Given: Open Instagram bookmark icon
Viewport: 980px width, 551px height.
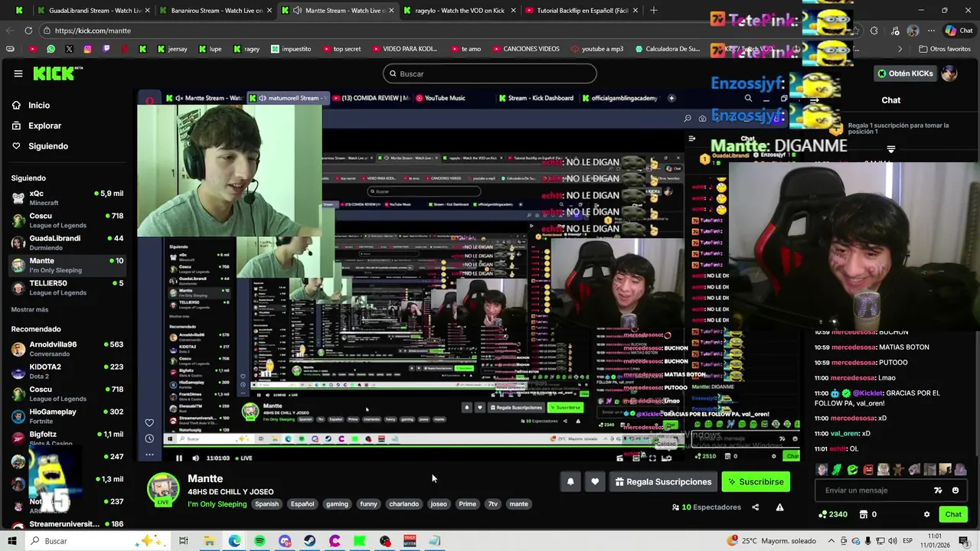Looking at the screenshot, I should (x=87, y=49).
